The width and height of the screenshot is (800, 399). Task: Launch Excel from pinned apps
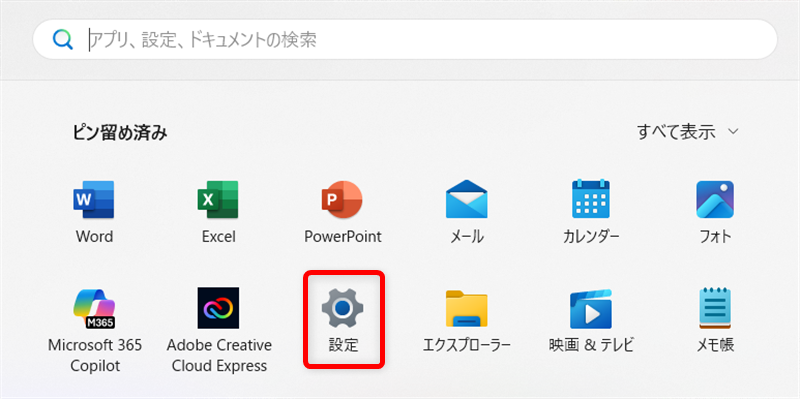coord(218,200)
